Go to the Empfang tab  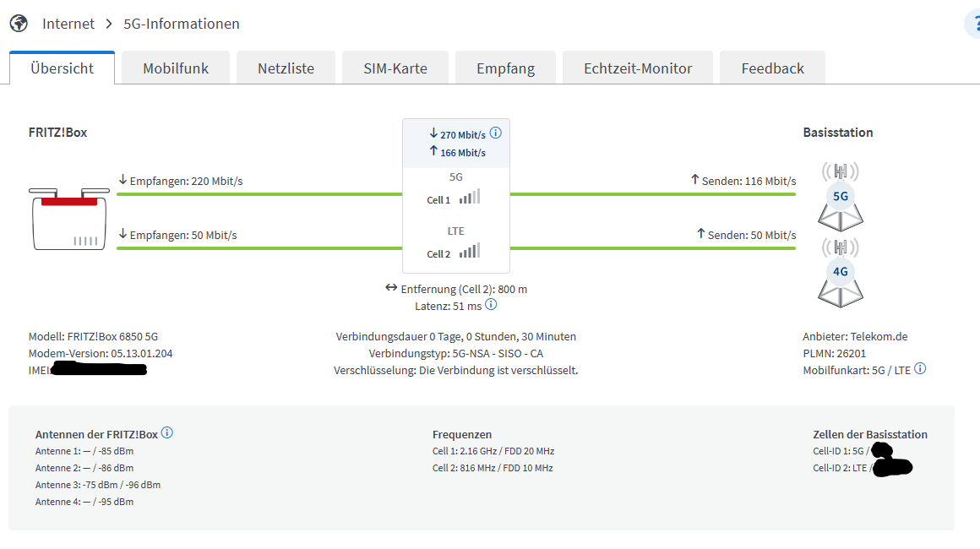505,68
